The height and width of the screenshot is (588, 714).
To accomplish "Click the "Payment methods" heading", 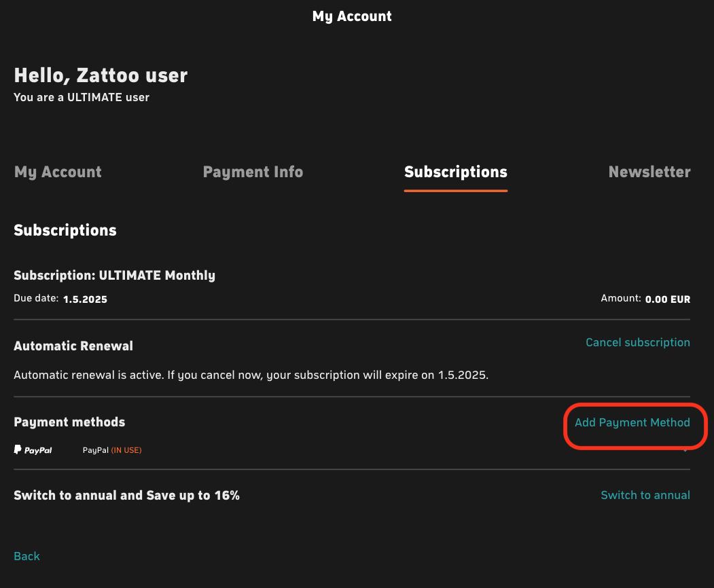I will (69, 422).
